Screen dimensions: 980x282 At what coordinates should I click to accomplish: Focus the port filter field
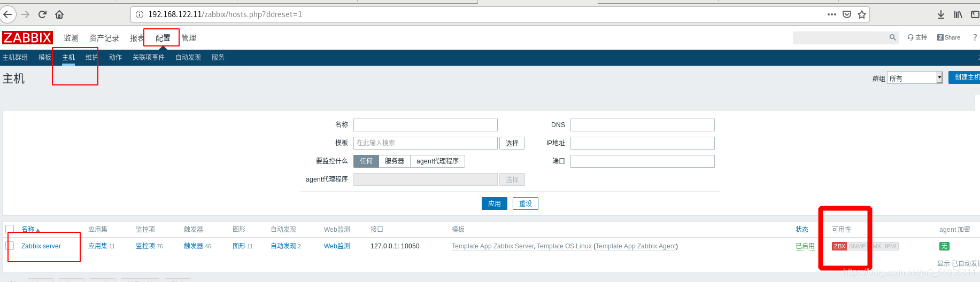[x=643, y=161]
